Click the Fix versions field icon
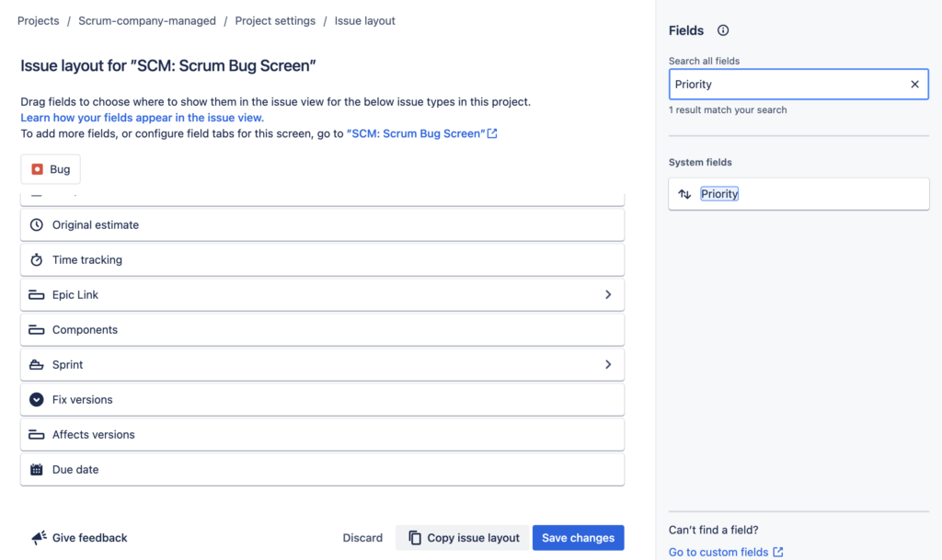The width and height of the screenshot is (942, 560). pyautogui.click(x=36, y=399)
